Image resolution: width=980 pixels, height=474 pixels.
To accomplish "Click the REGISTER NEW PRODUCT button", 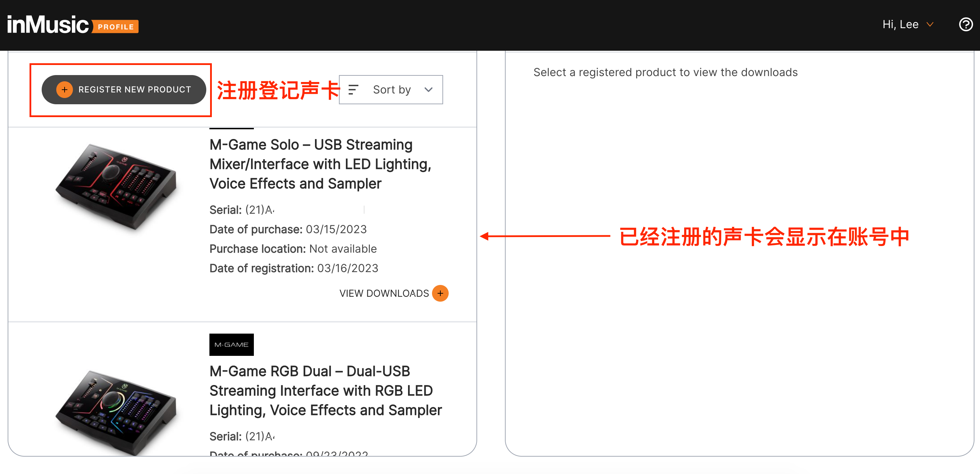I will (124, 89).
